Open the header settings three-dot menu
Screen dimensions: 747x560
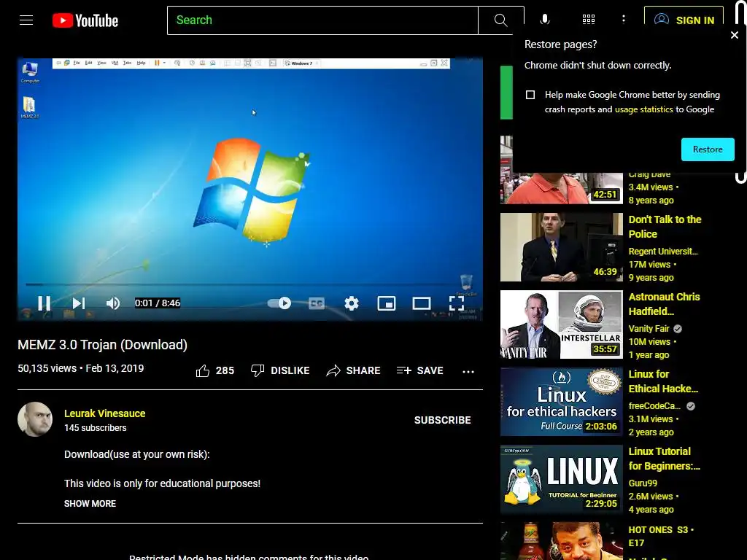pyautogui.click(x=623, y=20)
